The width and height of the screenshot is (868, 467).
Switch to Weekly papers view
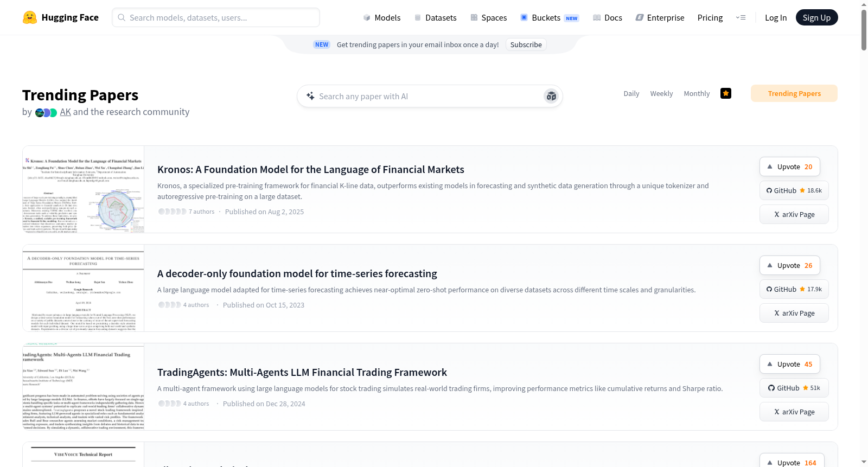coord(661,93)
